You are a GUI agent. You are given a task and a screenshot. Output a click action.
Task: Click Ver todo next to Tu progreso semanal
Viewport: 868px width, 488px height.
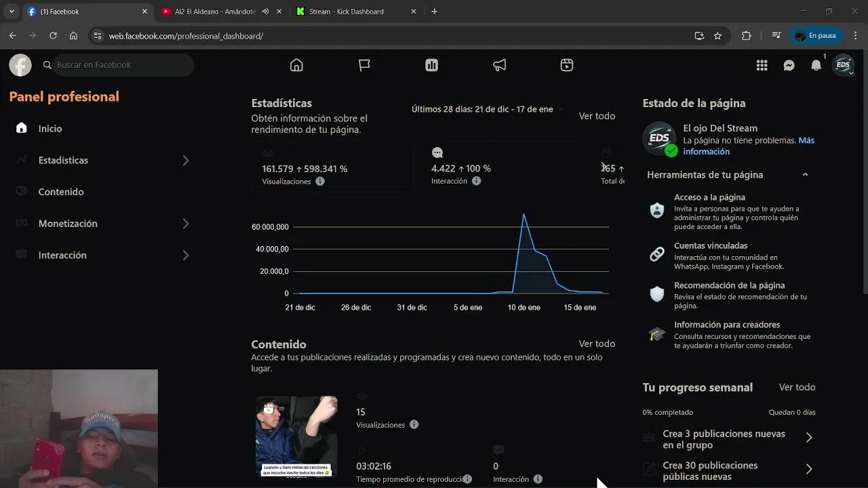(797, 387)
